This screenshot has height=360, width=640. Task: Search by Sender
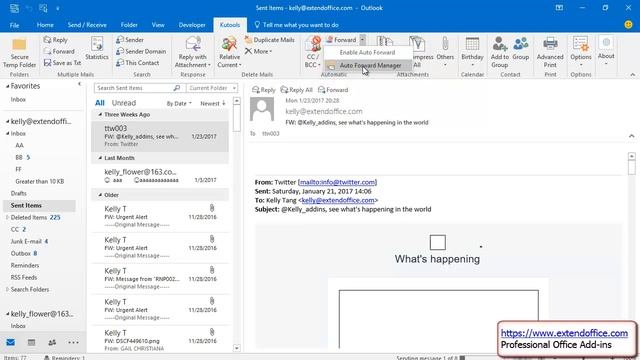coord(130,40)
